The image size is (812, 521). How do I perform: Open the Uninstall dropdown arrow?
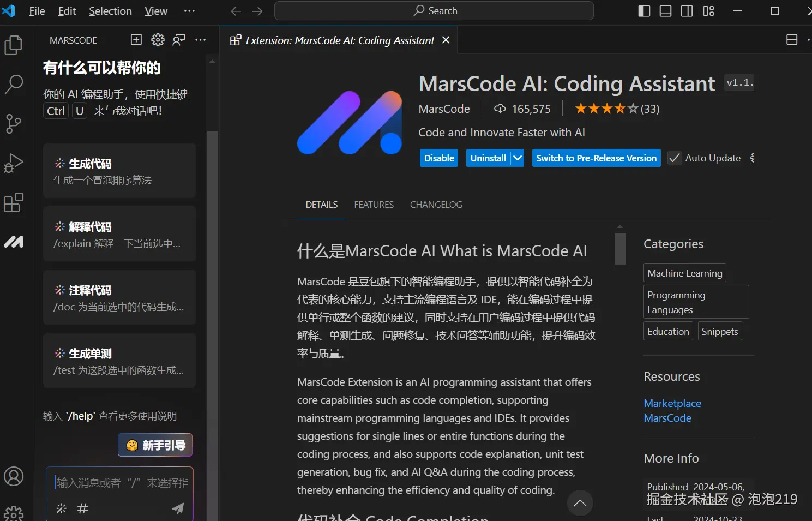[x=517, y=158]
